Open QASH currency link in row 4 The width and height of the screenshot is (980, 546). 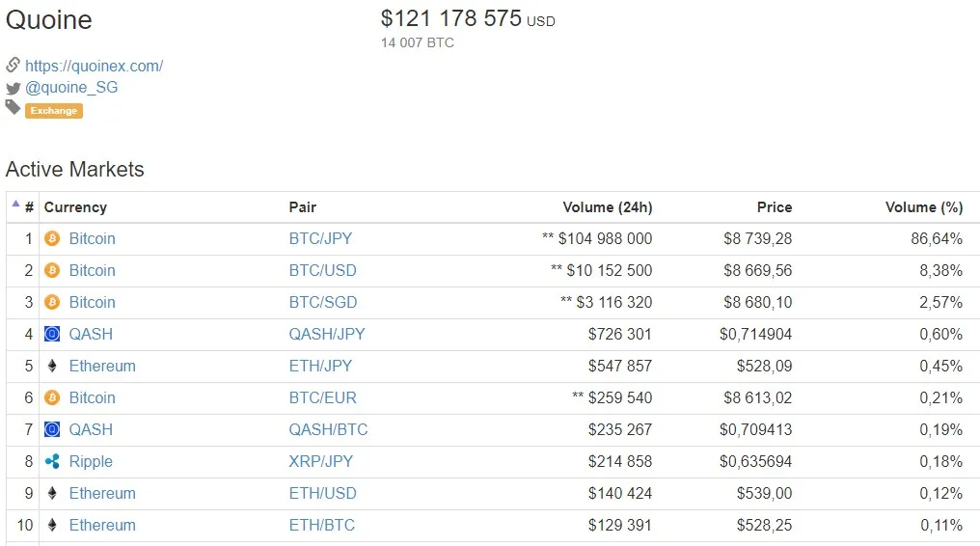click(x=91, y=334)
